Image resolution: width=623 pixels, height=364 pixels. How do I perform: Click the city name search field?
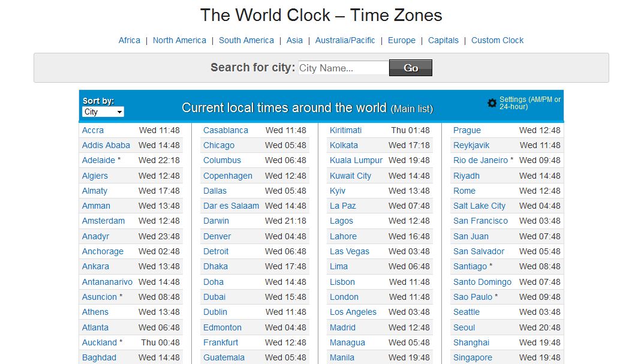coord(343,68)
